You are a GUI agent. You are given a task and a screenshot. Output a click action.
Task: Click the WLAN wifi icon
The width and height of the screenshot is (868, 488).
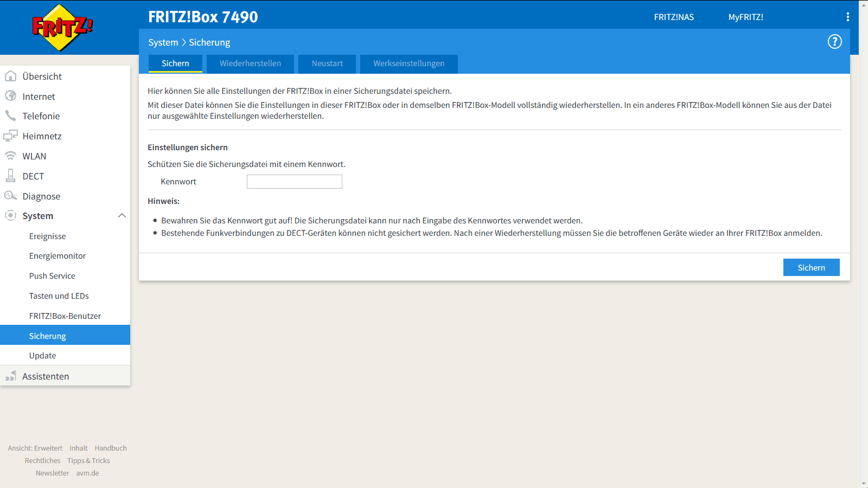click(x=10, y=156)
